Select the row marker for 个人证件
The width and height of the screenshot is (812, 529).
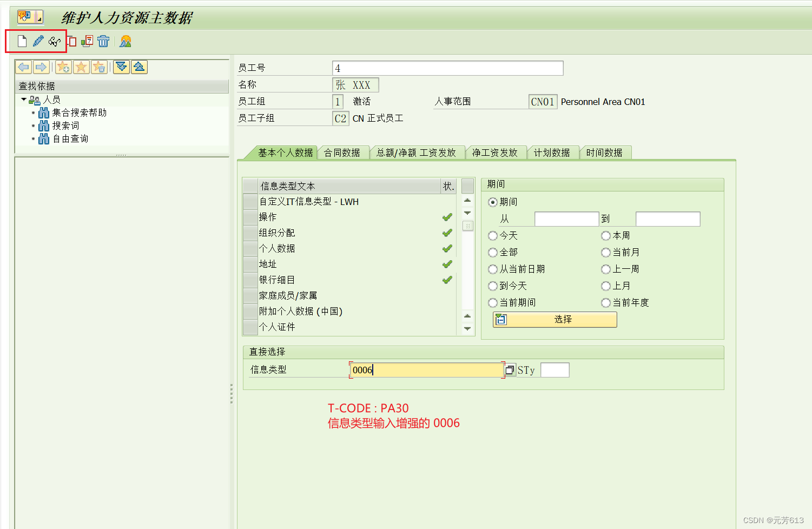pos(250,327)
